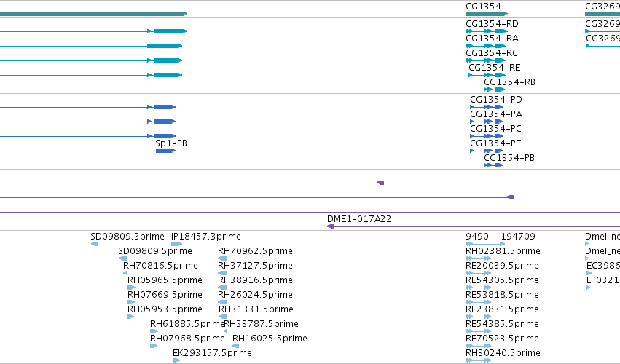The image size is (620, 364).
Task: Click protein label CG1354-PC
Action: click(495, 129)
